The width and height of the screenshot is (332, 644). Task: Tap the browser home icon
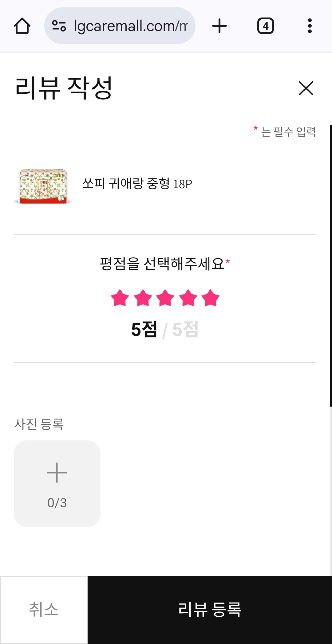pos(22,26)
